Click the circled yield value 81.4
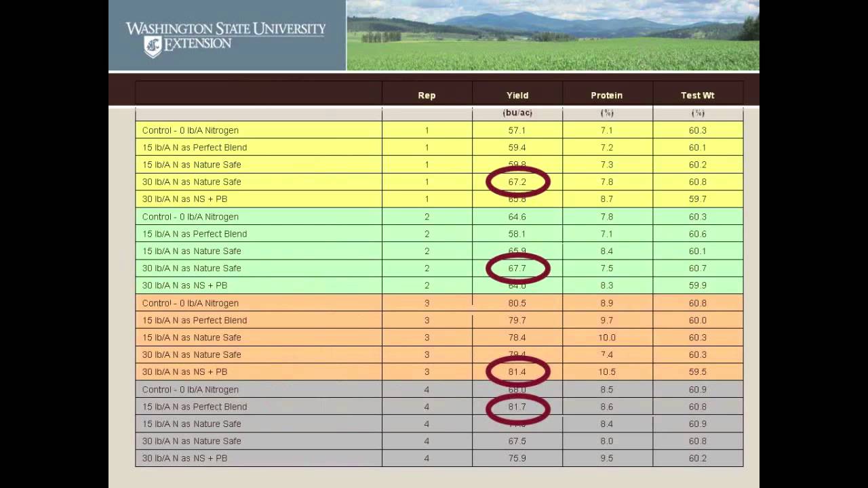Image resolution: width=868 pixels, height=488 pixels. [517, 372]
